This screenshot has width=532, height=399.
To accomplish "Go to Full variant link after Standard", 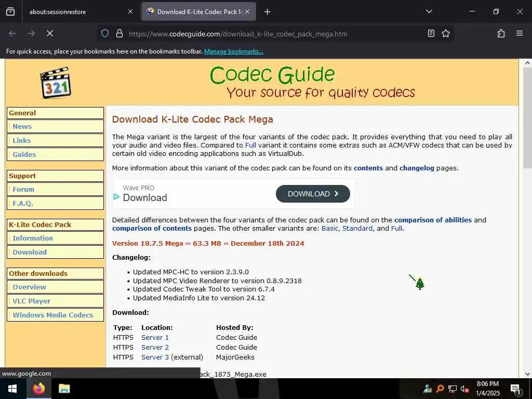I will point(396,229).
